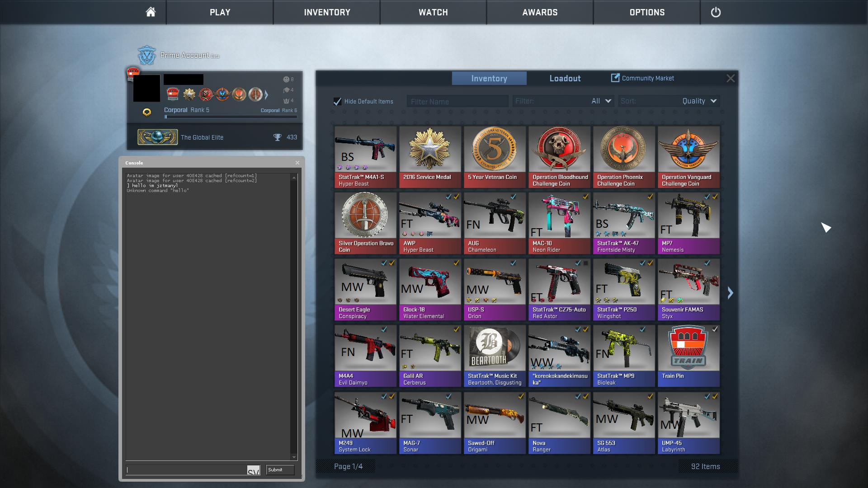Select Operation Vanguard Challenge Coin
868x488 pixels.
point(689,157)
